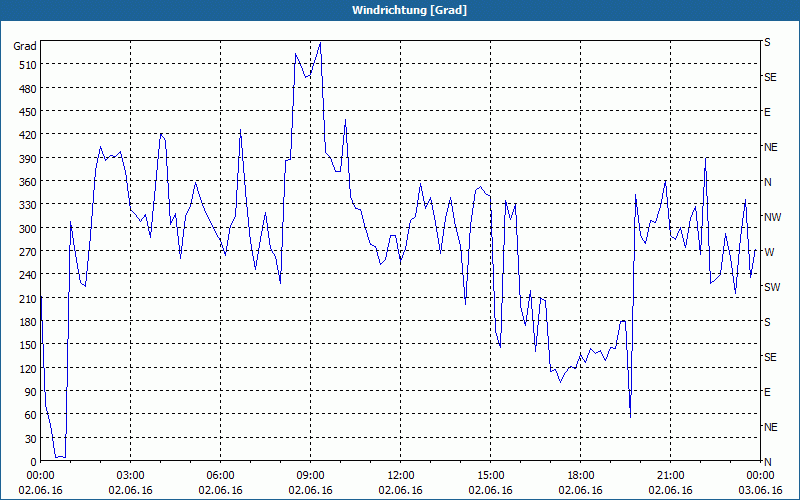
Task: Select the 510 value on the degree axis
Action: coord(28,65)
